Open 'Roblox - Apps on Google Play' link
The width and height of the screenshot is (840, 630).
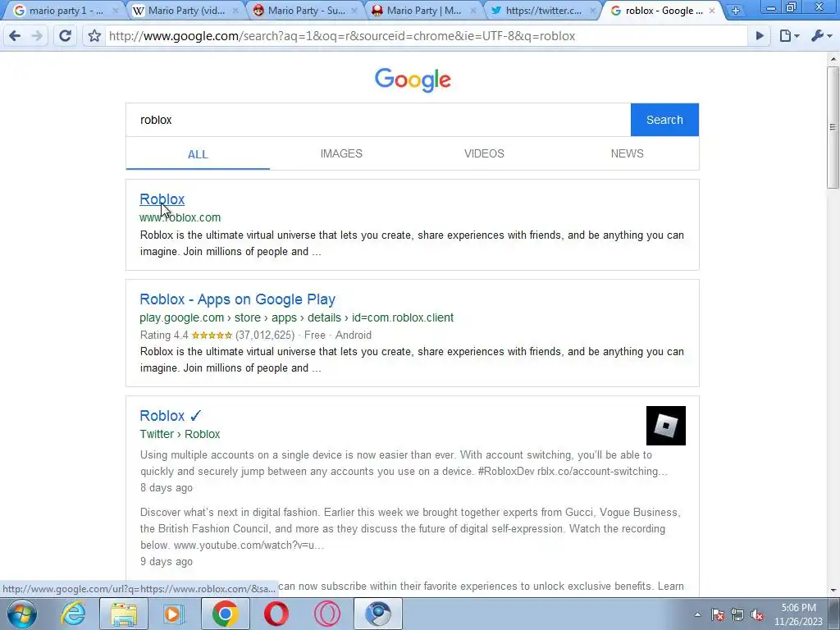coord(237,299)
